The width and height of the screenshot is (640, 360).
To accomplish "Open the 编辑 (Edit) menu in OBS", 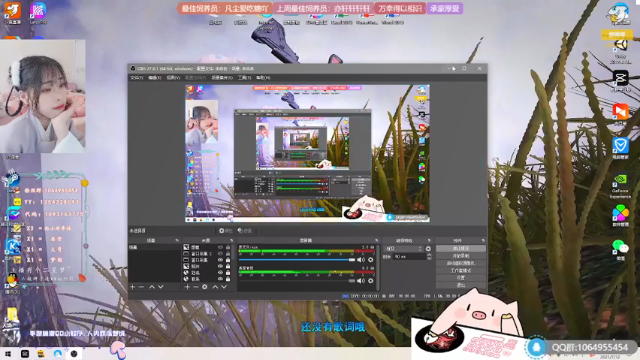I will [x=155, y=78].
